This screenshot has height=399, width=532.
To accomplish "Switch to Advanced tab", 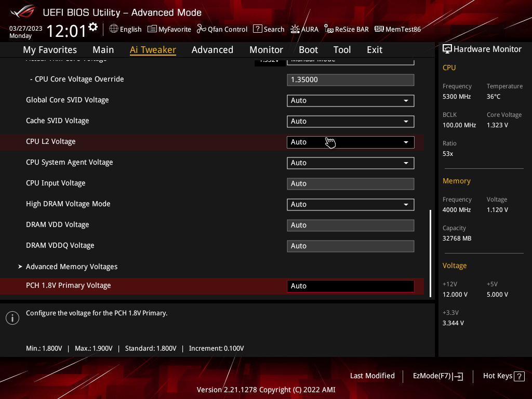I will tap(212, 50).
